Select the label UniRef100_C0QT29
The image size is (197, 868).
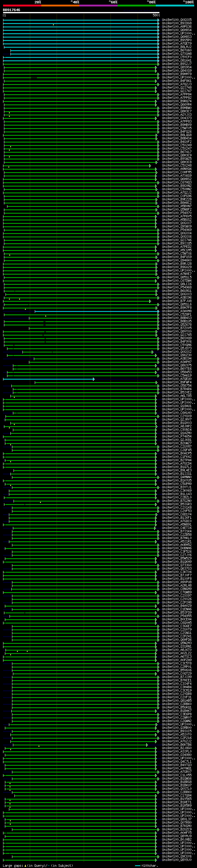176,674
